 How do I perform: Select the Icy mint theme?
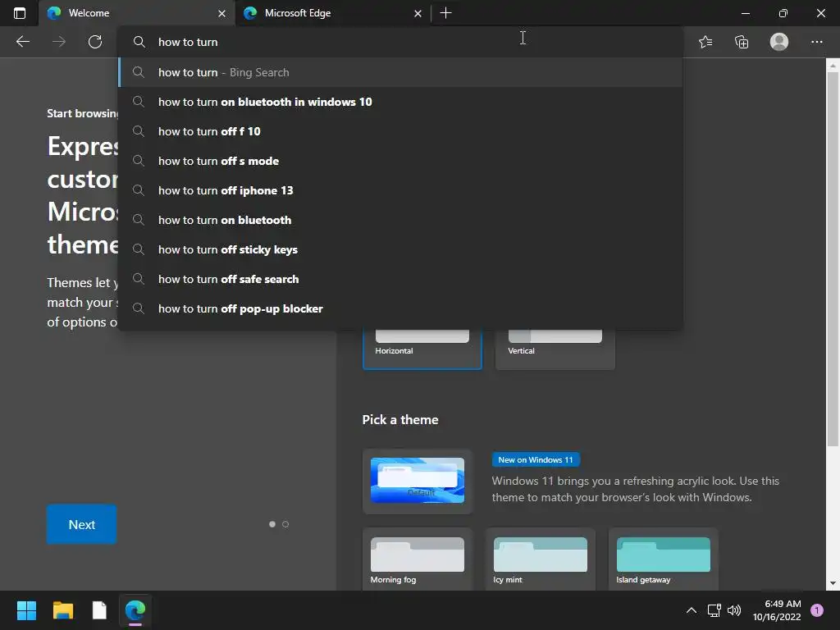540,559
